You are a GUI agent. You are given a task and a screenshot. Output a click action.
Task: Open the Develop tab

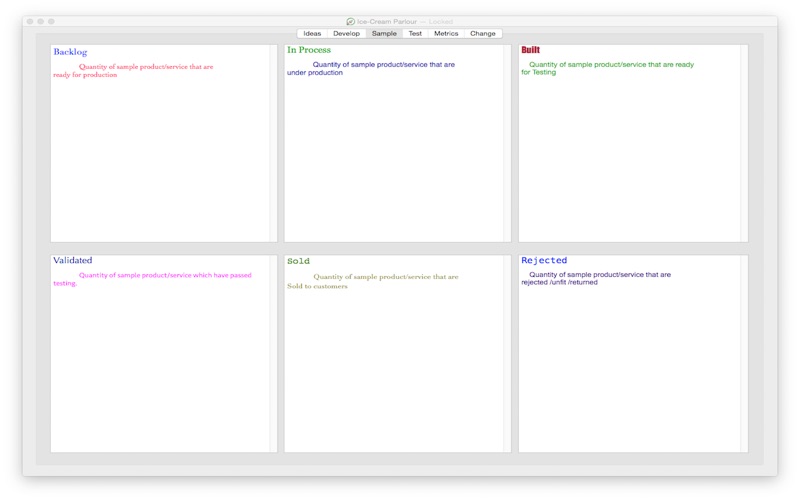(x=346, y=34)
